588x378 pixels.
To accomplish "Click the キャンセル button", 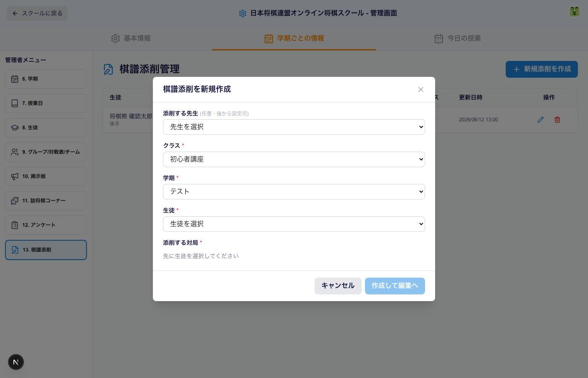I will coord(338,286).
